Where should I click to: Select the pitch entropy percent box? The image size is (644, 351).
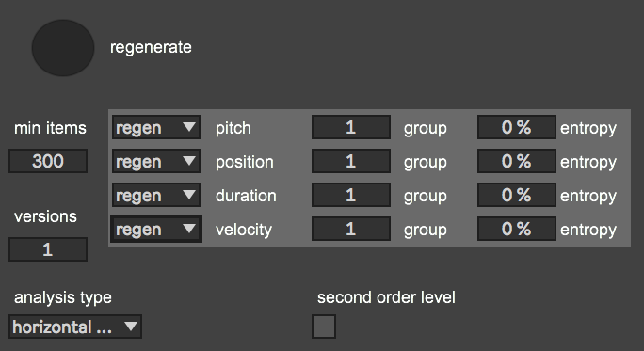(517, 127)
